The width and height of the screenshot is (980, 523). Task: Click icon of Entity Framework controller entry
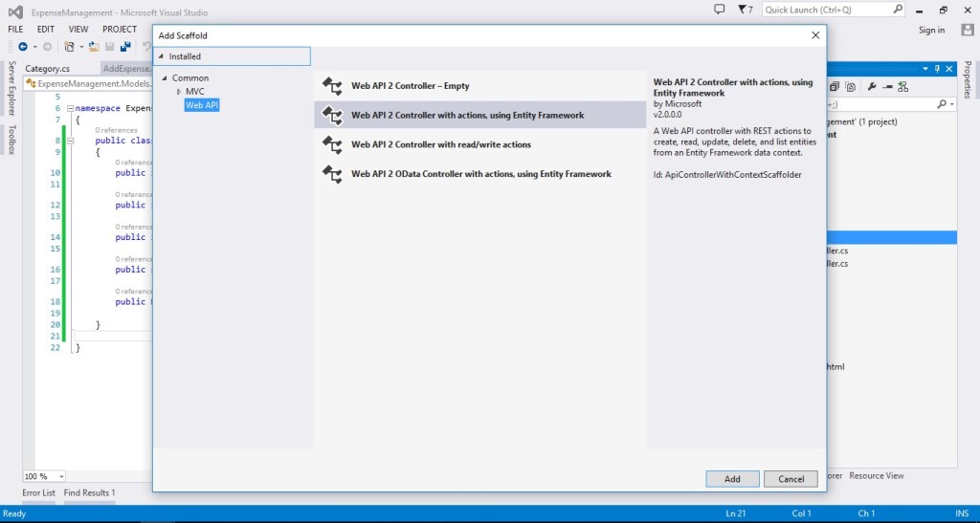coord(332,116)
